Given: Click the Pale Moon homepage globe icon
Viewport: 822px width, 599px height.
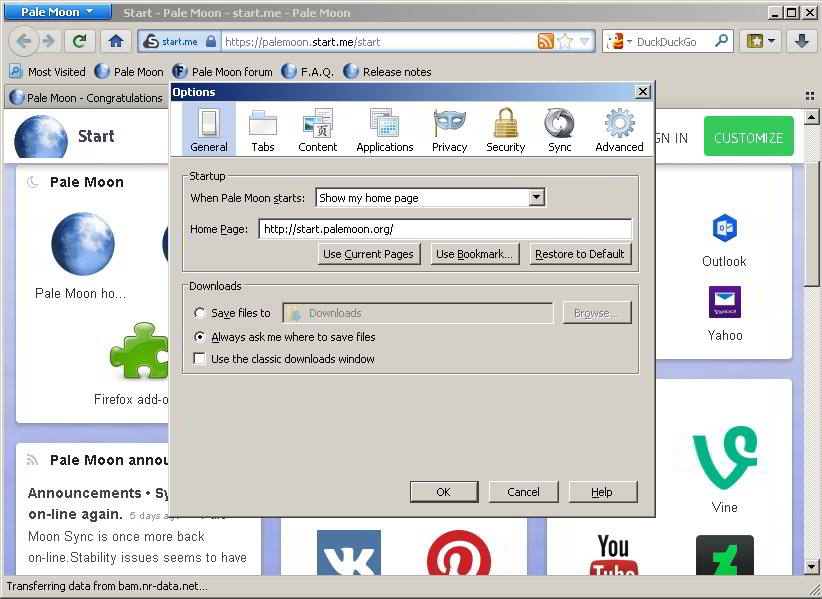Looking at the screenshot, I should (x=83, y=244).
